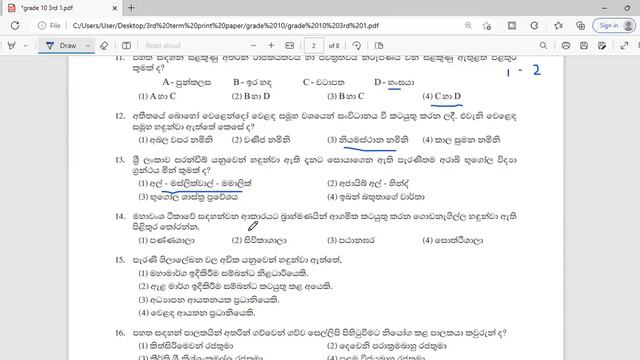Click question 11 option (3) B and C
Image resolution: width=640 pixels, height=360 pixels.
pos(345,96)
